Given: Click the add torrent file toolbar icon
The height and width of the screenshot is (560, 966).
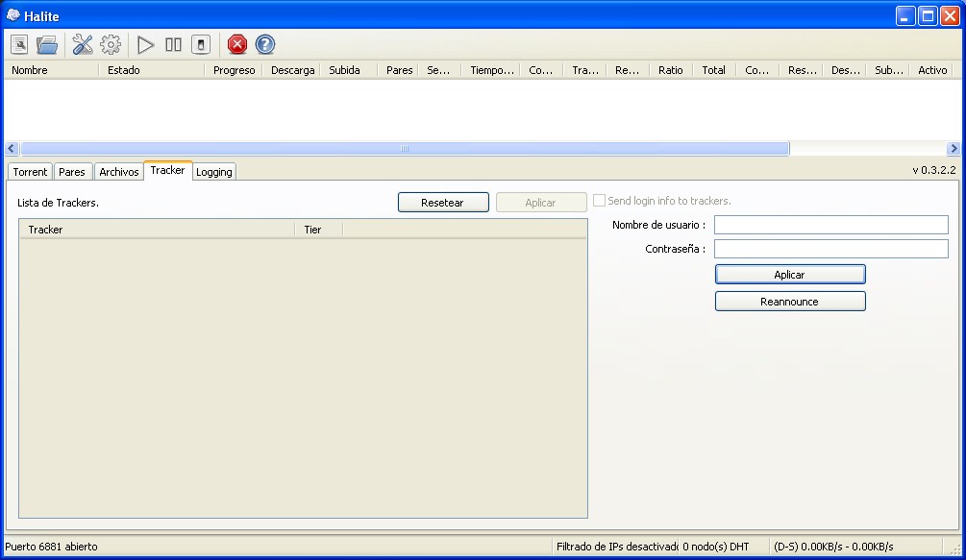Looking at the screenshot, I should tap(19, 44).
